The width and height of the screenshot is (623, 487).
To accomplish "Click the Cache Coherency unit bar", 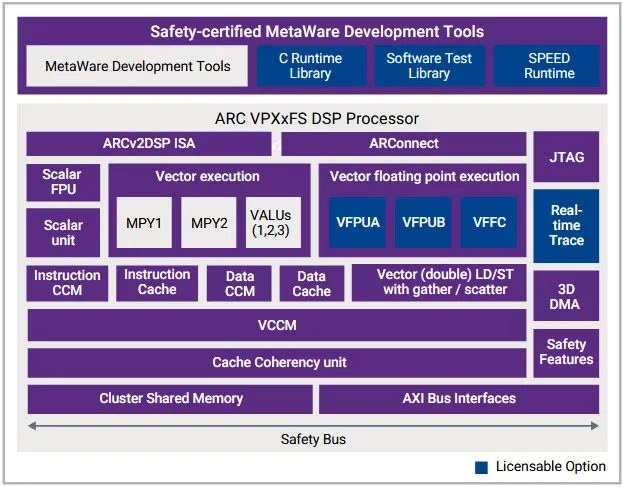I will point(277,362).
